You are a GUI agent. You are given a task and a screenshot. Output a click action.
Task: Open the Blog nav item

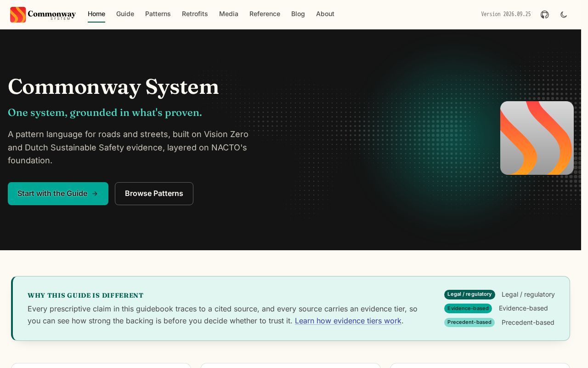tap(298, 14)
